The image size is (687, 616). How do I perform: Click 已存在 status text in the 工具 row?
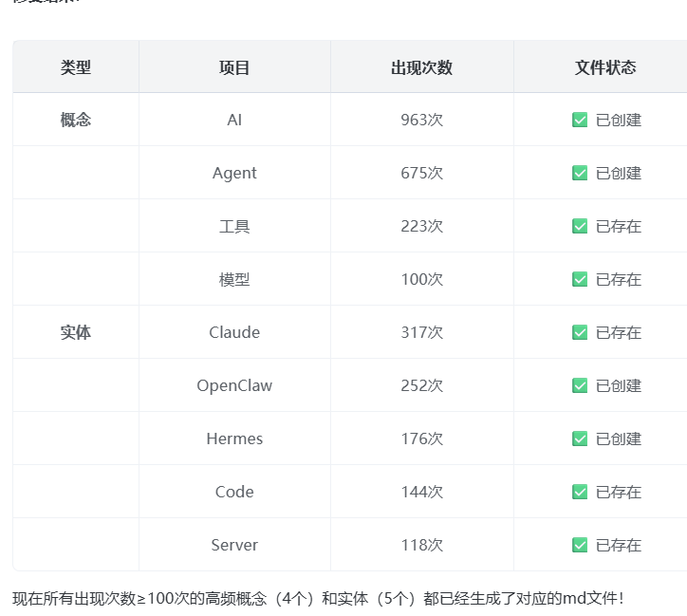[x=619, y=226]
